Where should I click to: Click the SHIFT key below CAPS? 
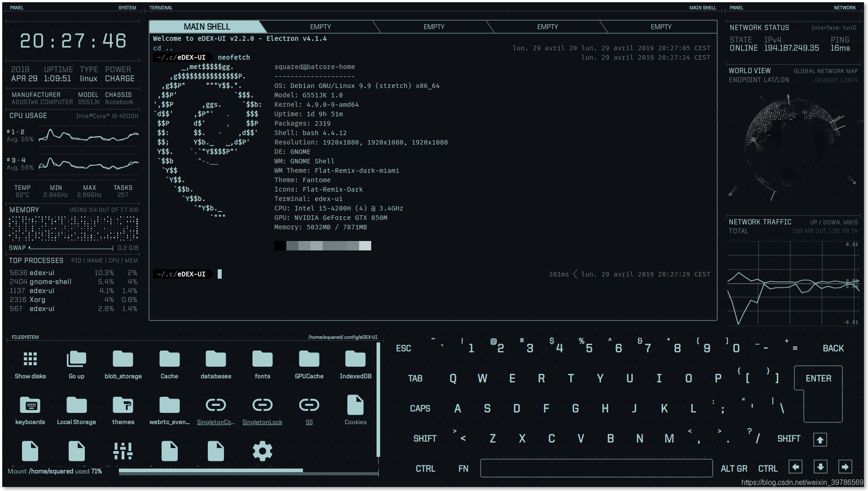[425, 438]
